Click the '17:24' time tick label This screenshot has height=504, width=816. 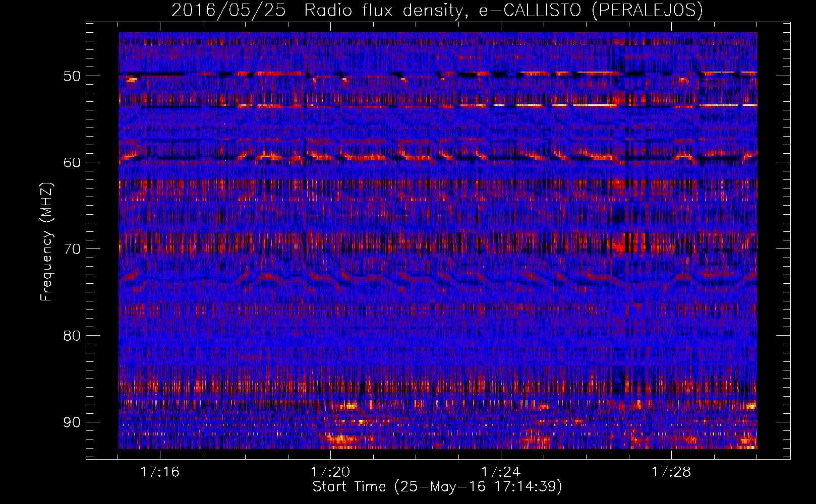[x=501, y=472]
